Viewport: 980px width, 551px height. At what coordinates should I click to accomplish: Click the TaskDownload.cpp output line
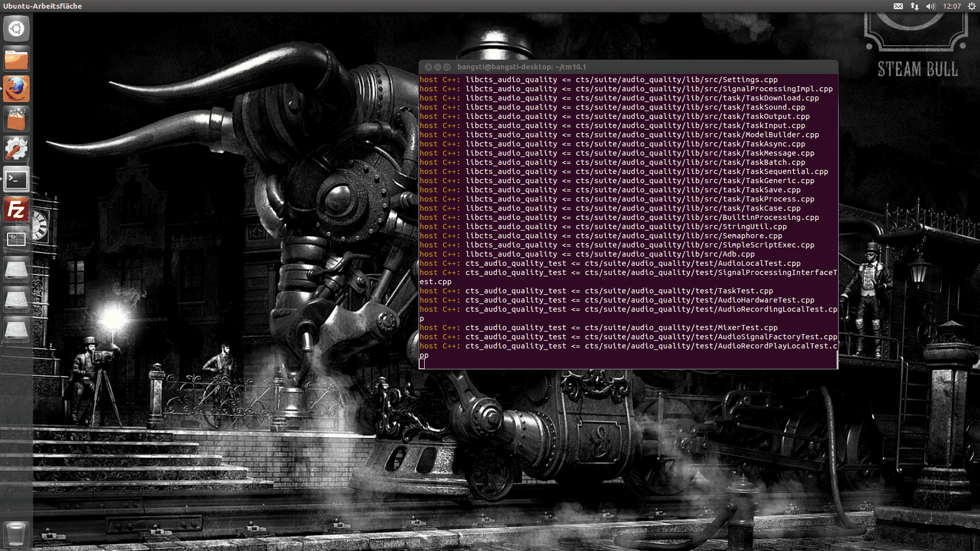(619, 98)
